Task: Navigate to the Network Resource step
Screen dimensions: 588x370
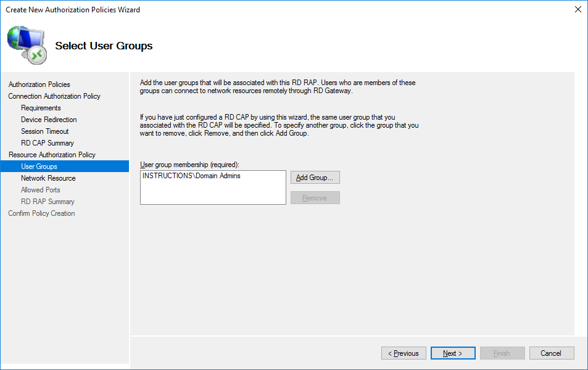Action: (48, 178)
